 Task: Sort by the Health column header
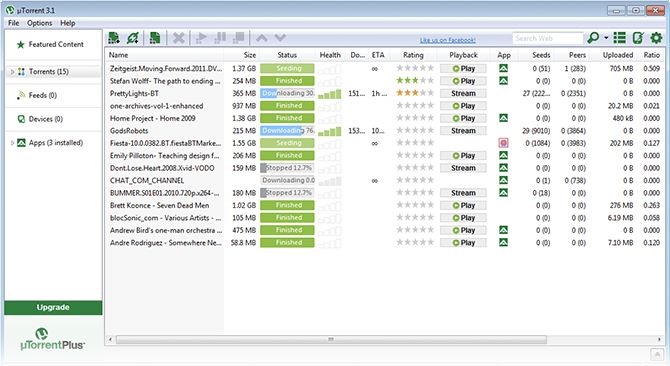coord(330,55)
